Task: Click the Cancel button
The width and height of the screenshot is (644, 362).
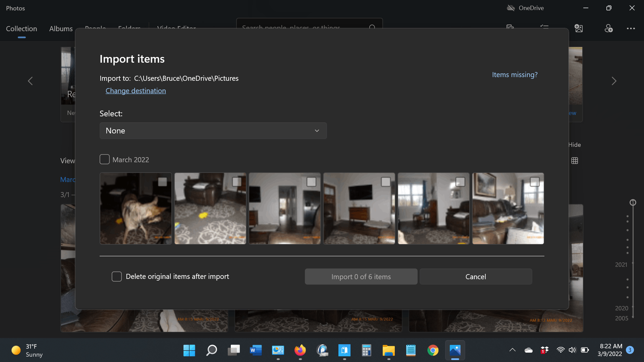Action: click(476, 276)
